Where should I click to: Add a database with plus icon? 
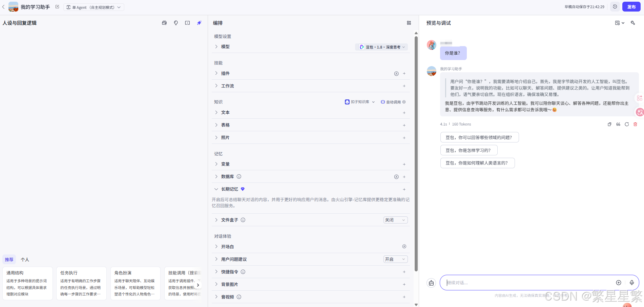pyautogui.click(x=404, y=177)
